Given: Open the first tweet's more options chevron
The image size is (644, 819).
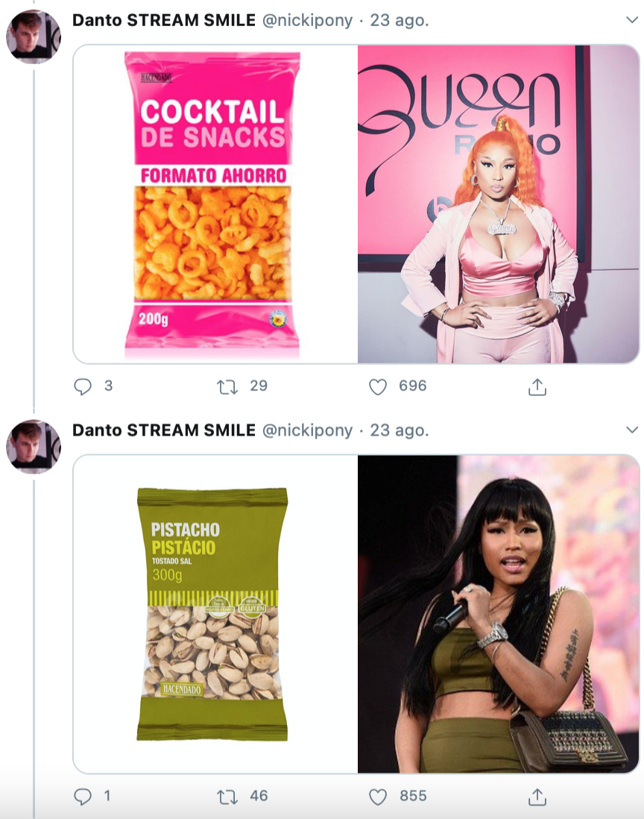Looking at the screenshot, I should point(631,20).
